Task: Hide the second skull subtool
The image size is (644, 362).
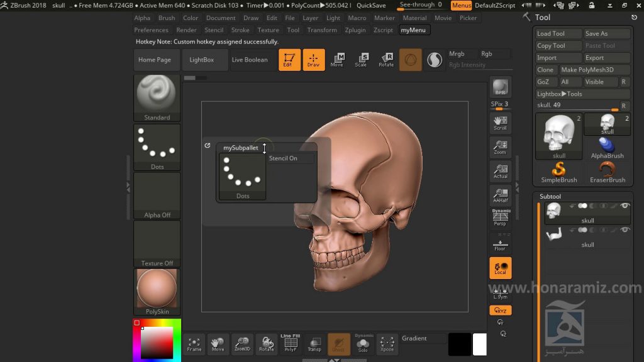Action: (625, 230)
